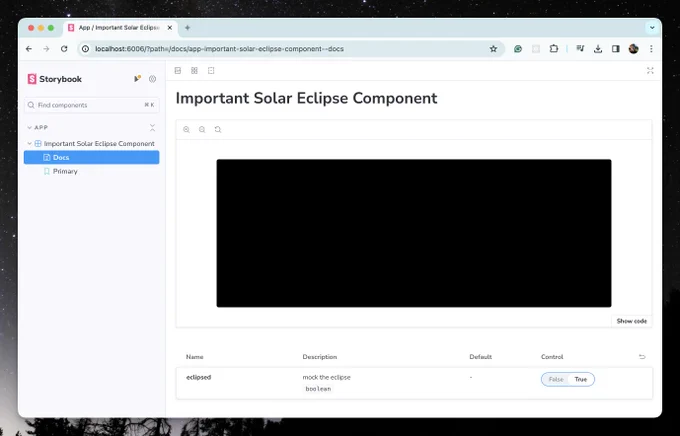The image size is (680, 436).
Task: Open the Chrome three-dot menu
Action: coord(651,49)
